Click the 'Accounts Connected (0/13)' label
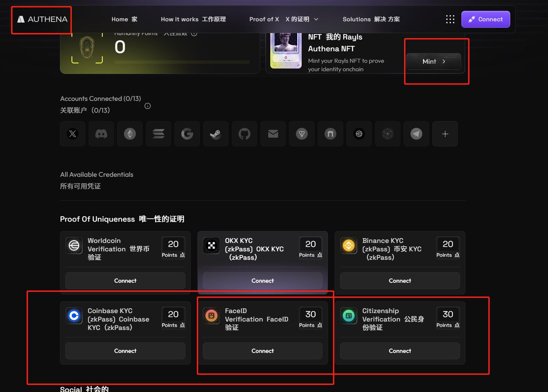This screenshot has width=548, height=392. [x=100, y=99]
